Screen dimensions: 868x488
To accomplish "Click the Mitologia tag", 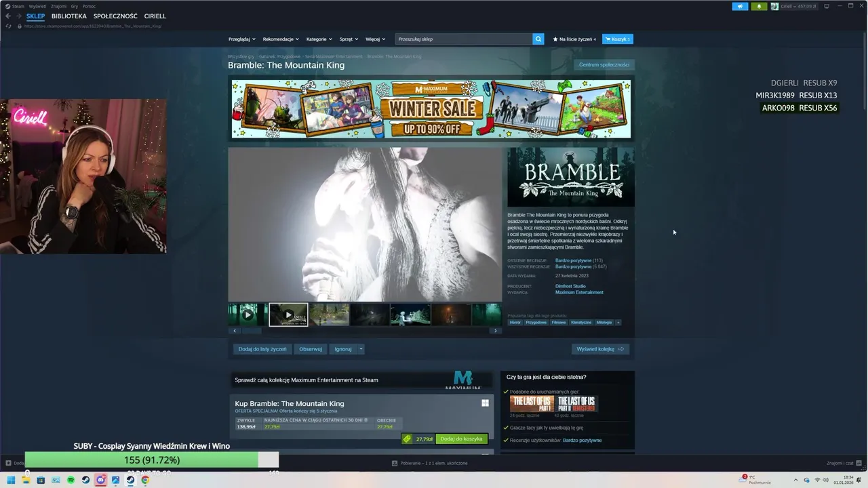I will point(604,323).
